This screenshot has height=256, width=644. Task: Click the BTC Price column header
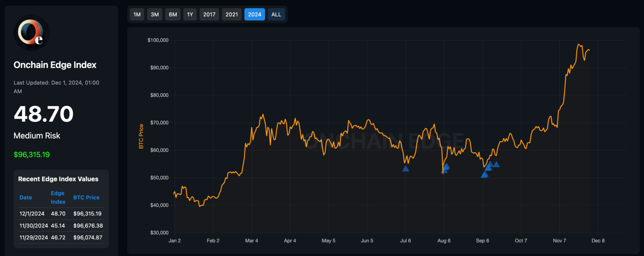[86, 198]
